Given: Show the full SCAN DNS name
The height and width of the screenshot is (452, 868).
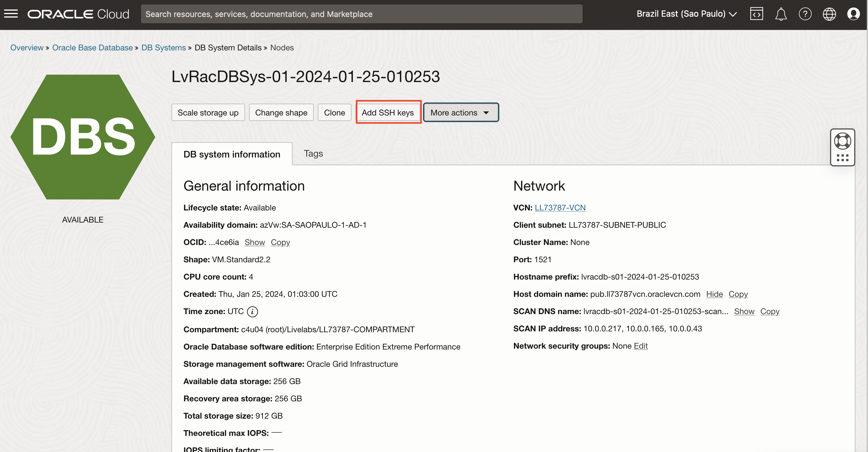Looking at the screenshot, I should coord(744,311).
